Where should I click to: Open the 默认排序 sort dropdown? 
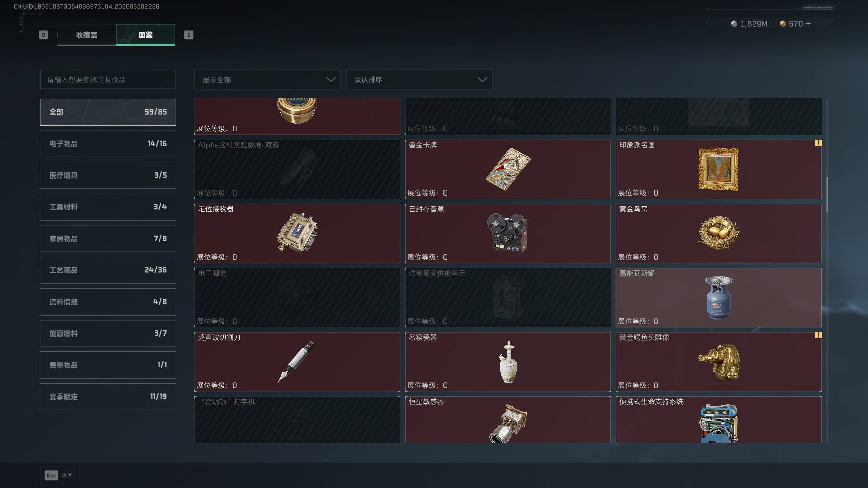tap(419, 80)
